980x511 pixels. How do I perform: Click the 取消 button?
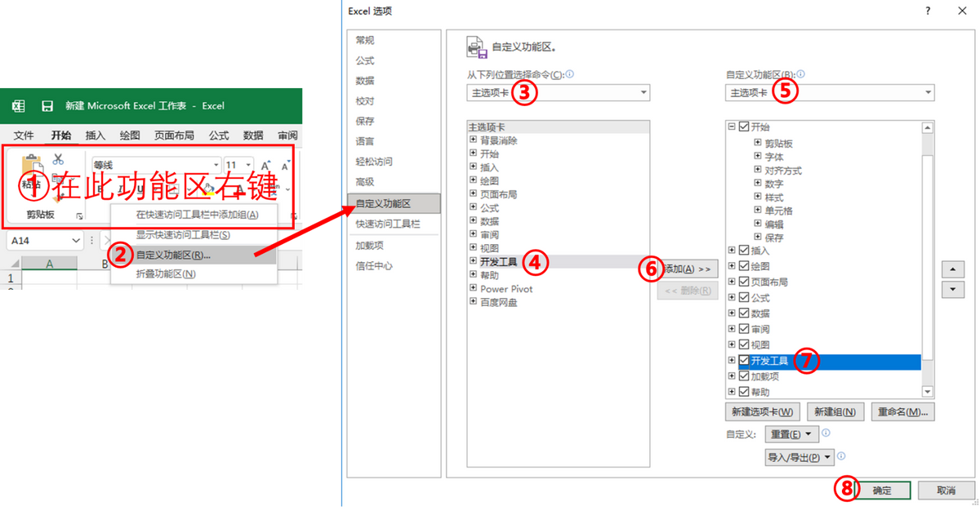point(947,490)
